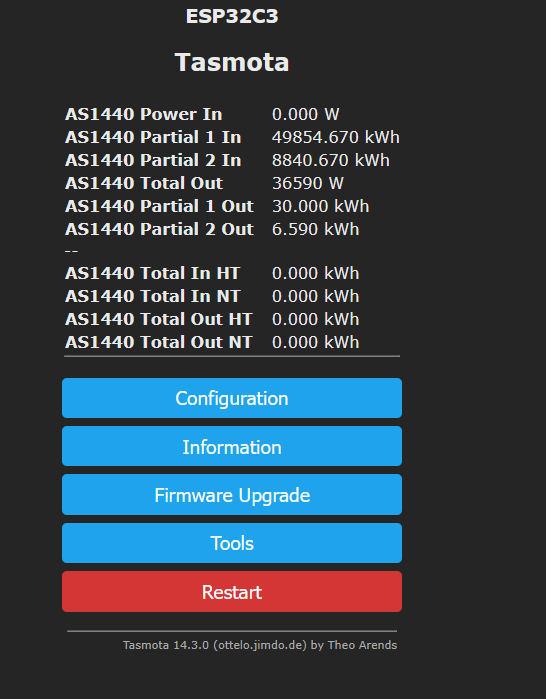Click the AS1440 Total In NT label
The height and width of the screenshot is (699, 546).
coord(152,296)
